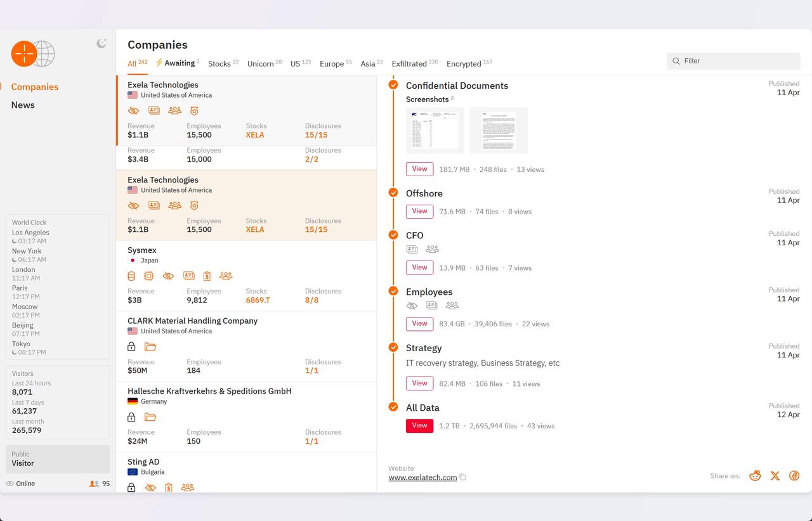The height and width of the screenshot is (521, 812).
Task: Click the people icon under the Employees disclosure
Action: tap(452, 306)
